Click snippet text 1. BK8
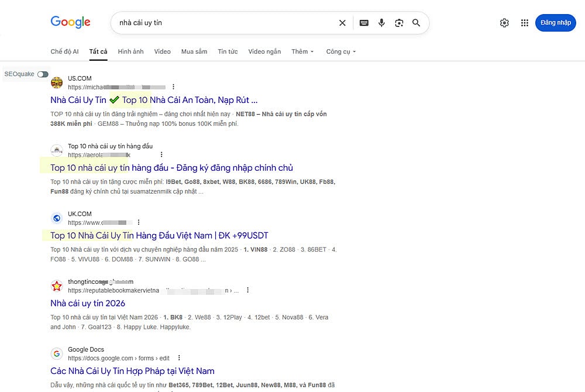Screen dimensions: 585x392 pos(173,318)
